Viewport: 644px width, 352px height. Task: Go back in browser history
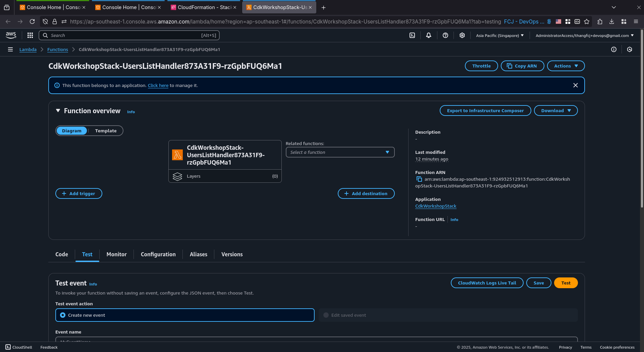pos(8,21)
